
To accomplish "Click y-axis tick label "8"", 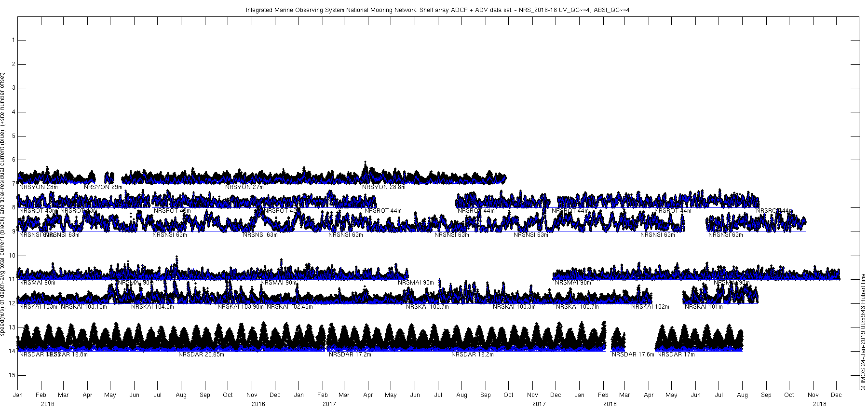I will point(14,207).
